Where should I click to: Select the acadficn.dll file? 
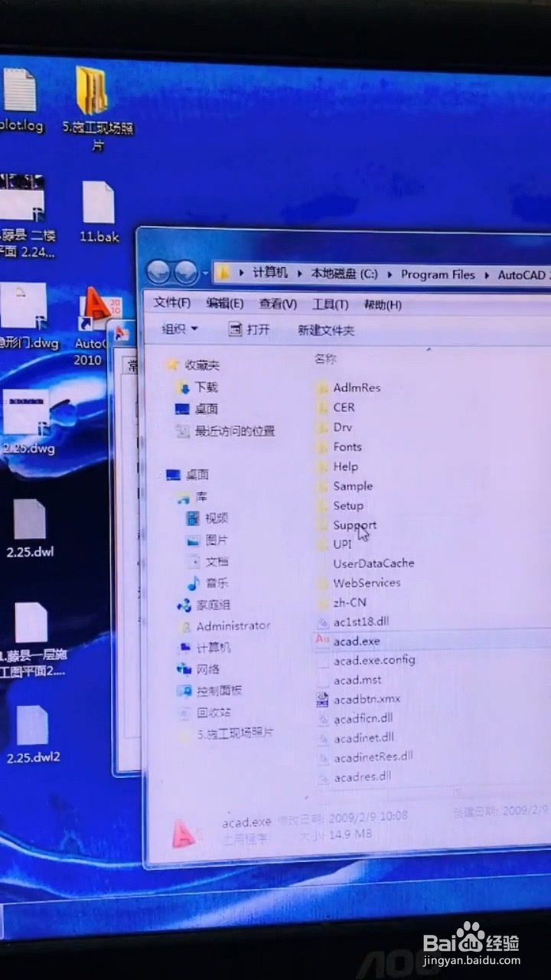tap(354, 718)
